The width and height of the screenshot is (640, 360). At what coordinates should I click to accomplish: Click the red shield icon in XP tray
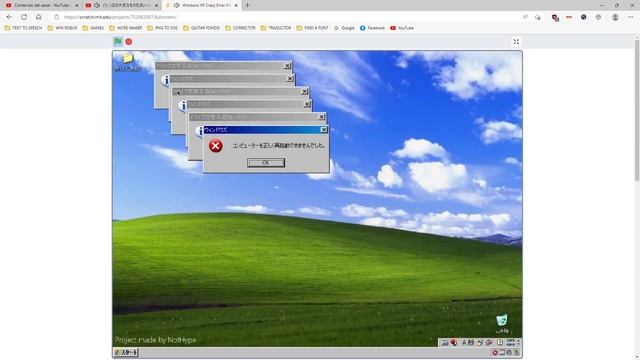495,353
